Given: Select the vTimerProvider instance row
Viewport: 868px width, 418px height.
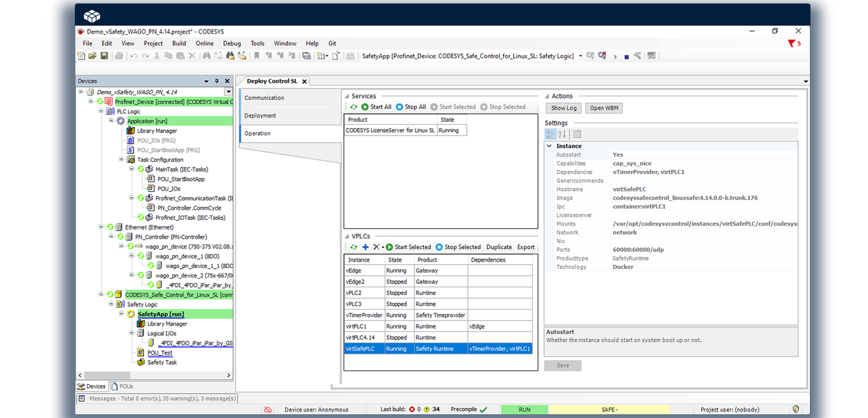Looking at the screenshot, I should [438, 315].
